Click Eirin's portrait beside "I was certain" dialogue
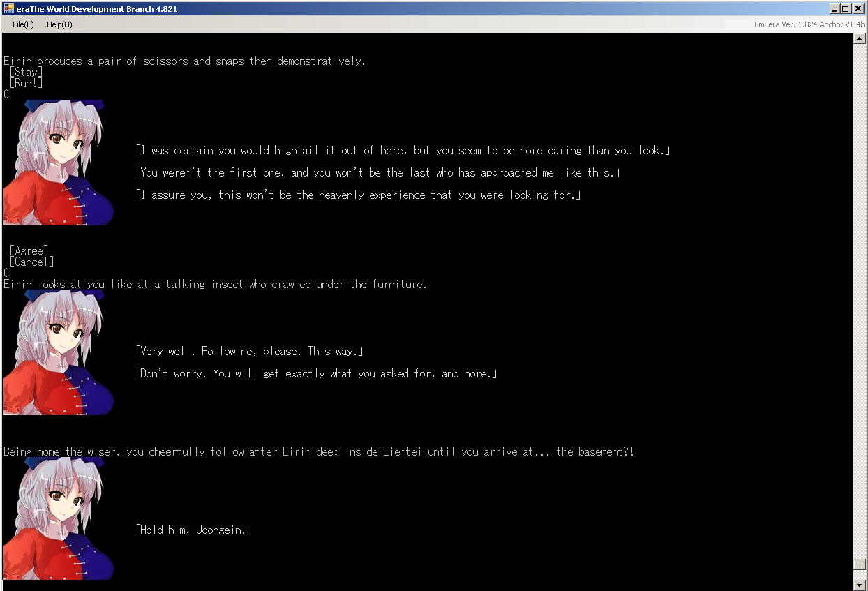The height and width of the screenshot is (591, 868). [59, 162]
